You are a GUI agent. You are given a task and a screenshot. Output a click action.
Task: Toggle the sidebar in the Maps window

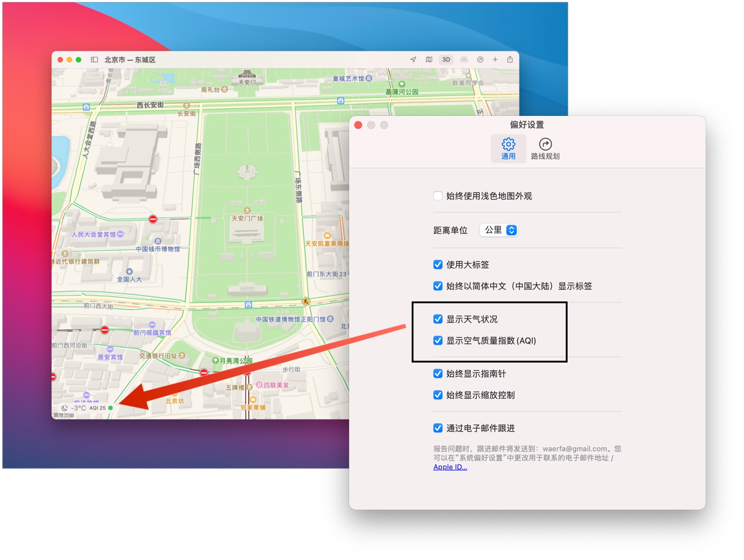coord(94,60)
